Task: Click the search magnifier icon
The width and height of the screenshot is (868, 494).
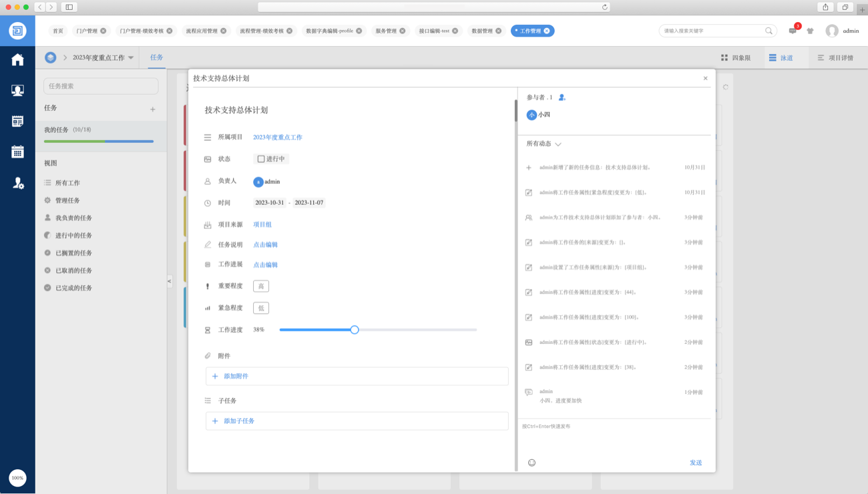Action: pos(769,31)
